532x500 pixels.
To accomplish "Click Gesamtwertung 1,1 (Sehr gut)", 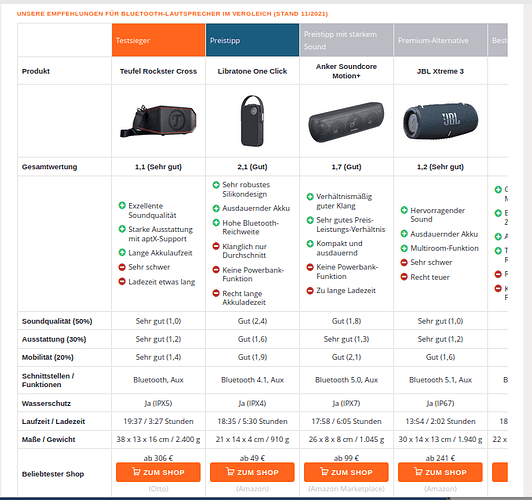I will [x=158, y=167].
